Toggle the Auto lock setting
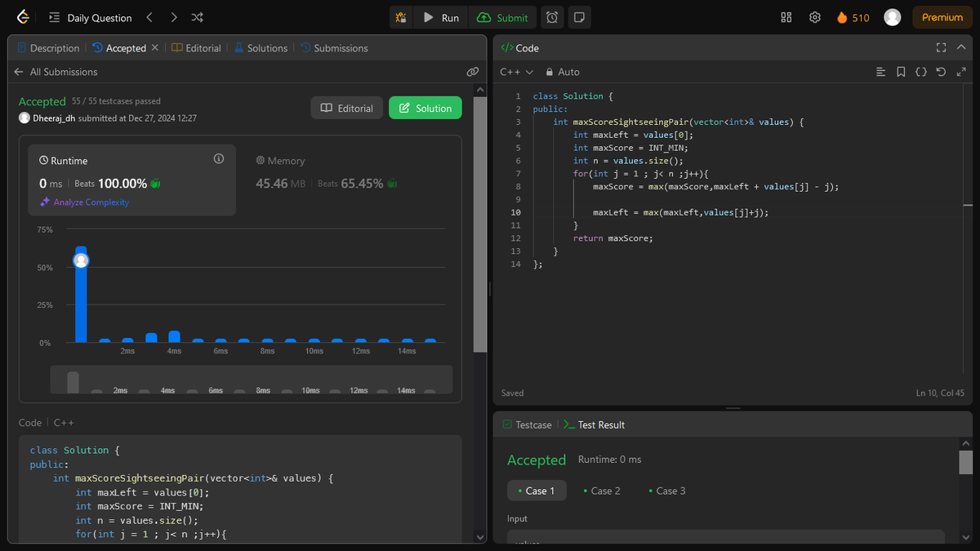 (x=563, y=72)
